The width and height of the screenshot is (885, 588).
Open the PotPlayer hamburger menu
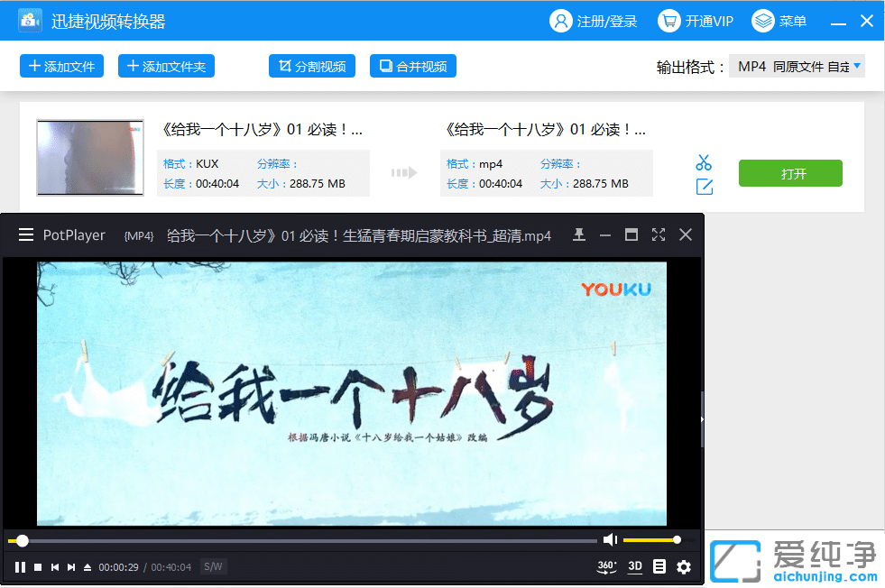tap(26, 234)
